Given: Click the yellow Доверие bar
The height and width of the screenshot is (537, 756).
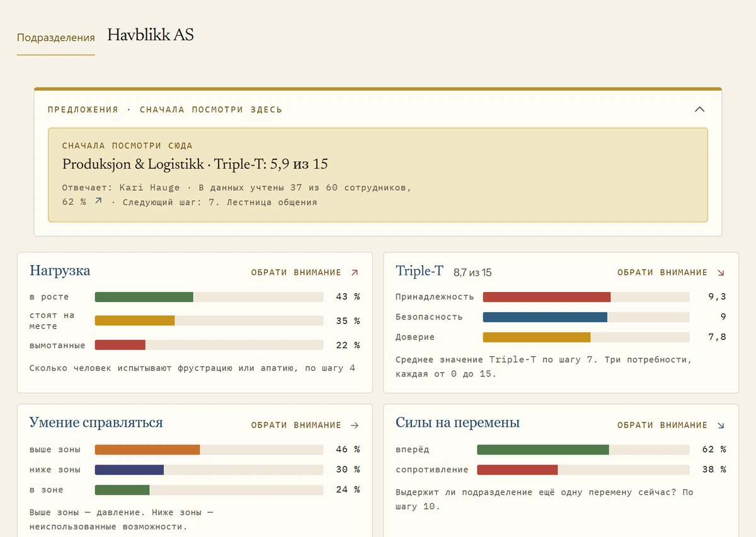Looking at the screenshot, I should [x=537, y=337].
